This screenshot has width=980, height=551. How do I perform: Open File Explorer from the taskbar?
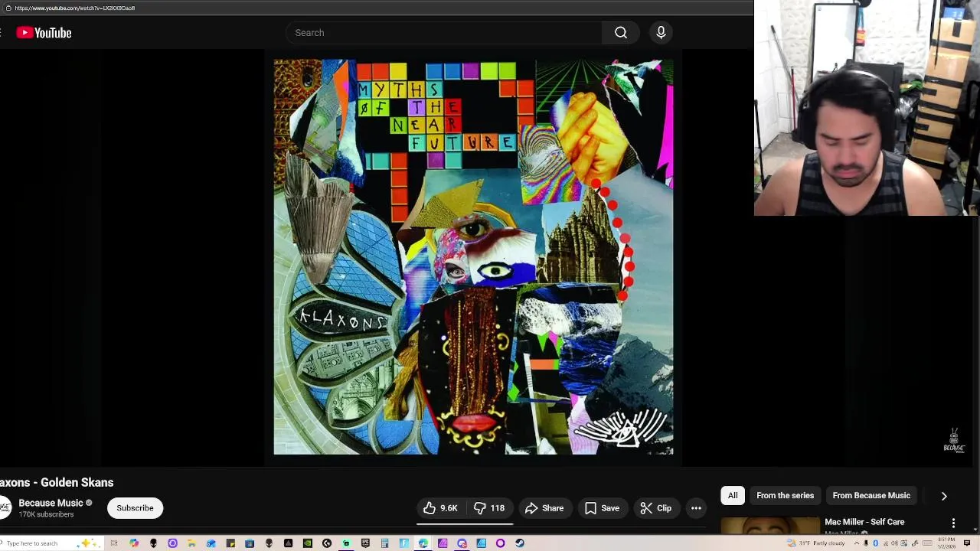coord(191,543)
